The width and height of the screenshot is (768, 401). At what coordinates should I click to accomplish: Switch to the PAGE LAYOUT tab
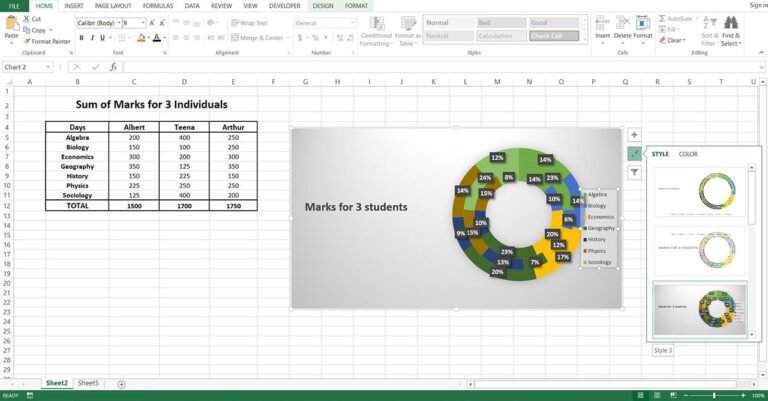pos(113,6)
